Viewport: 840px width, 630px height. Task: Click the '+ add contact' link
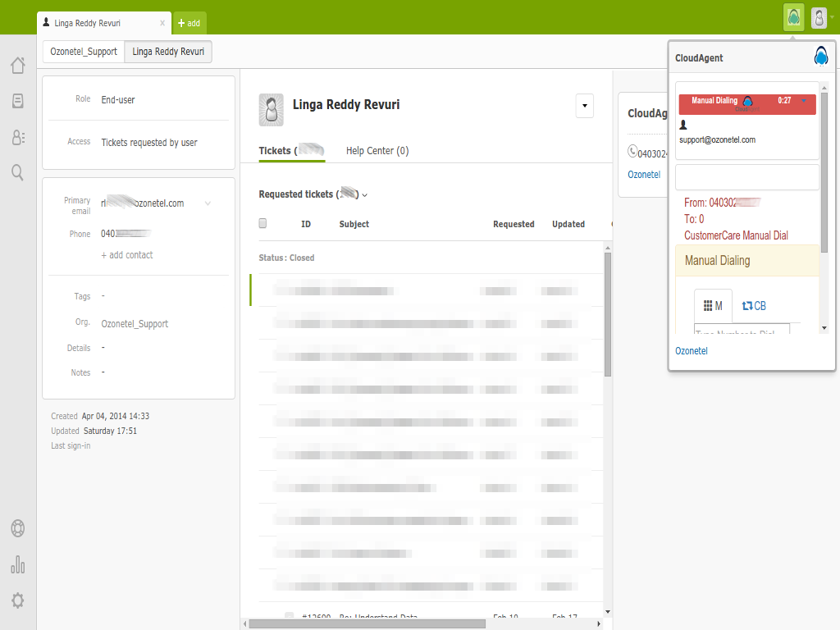pos(127,255)
